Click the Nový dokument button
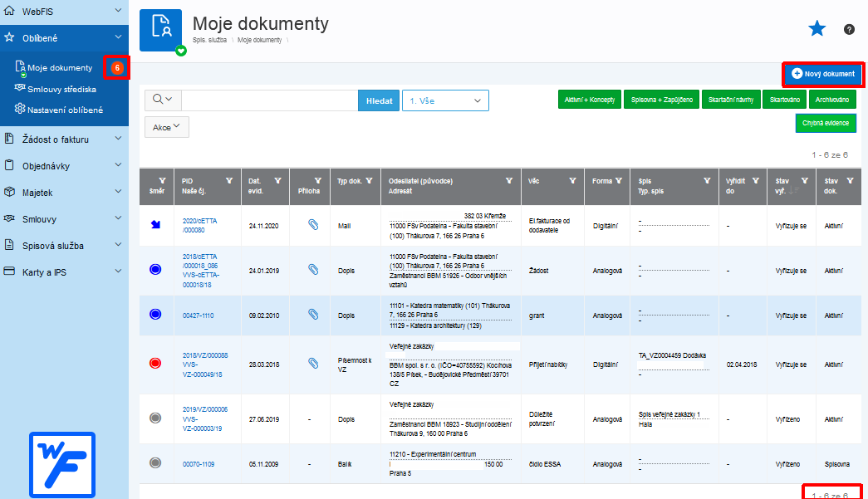The height and width of the screenshot is (499, 868). click(823, 74)
